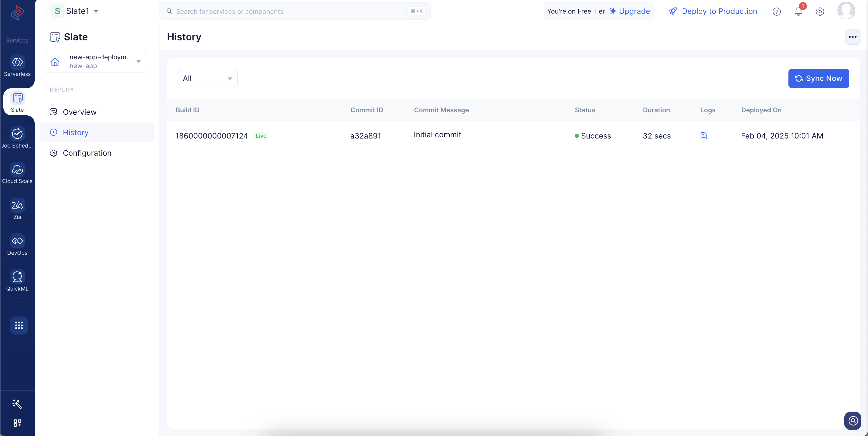
Task: View build logs for the Initial commit build
Action: click(703, 136)
